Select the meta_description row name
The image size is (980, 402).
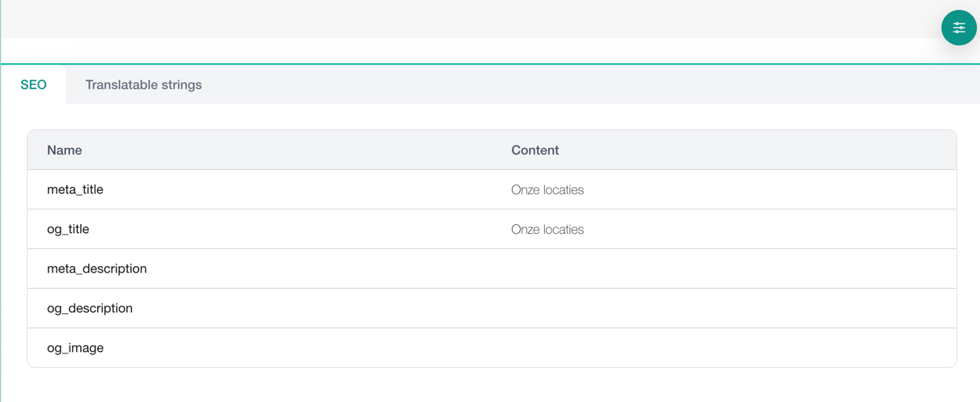[x=97, y=269]
